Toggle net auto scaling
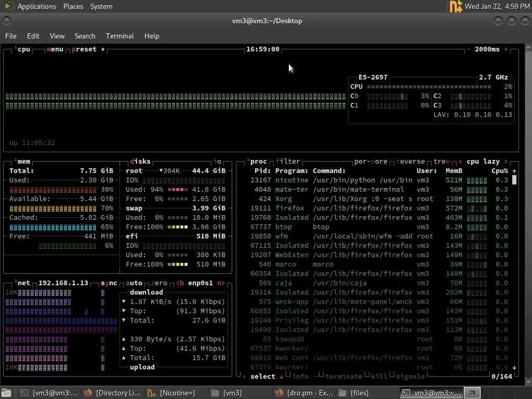 tap(134, 283)
